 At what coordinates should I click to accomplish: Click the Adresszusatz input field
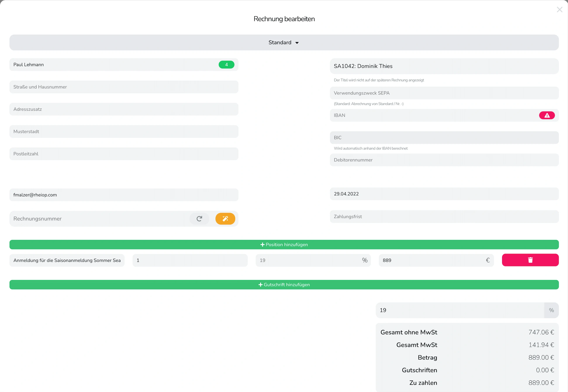tap(124, 109)
